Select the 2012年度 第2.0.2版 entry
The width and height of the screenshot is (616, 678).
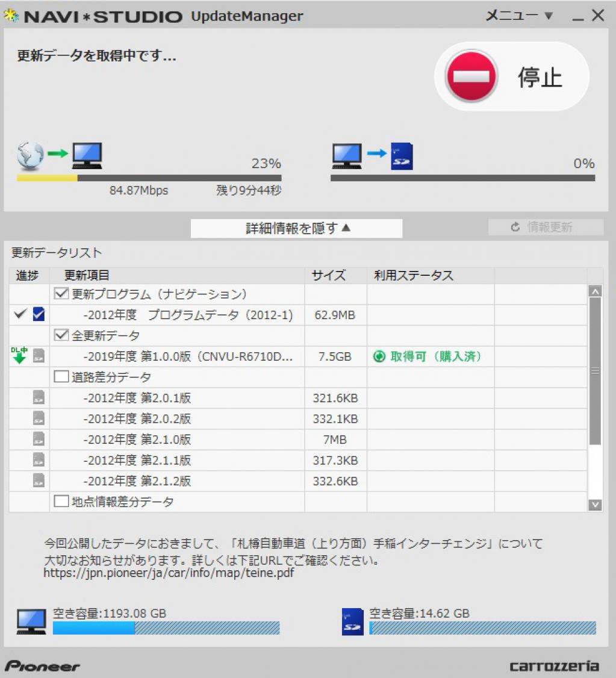[137, 418]
